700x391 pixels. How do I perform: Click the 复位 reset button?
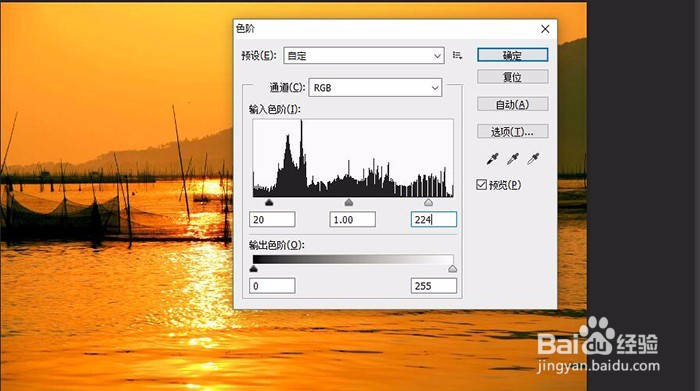[x=512, y=77]
